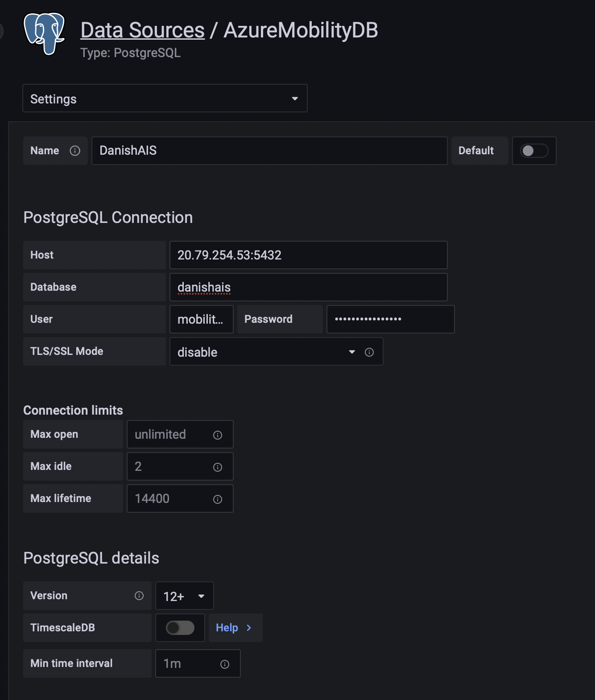Click the Password input field
The height and width of the screenshot is (700, 595).
(x=391, y=319)
